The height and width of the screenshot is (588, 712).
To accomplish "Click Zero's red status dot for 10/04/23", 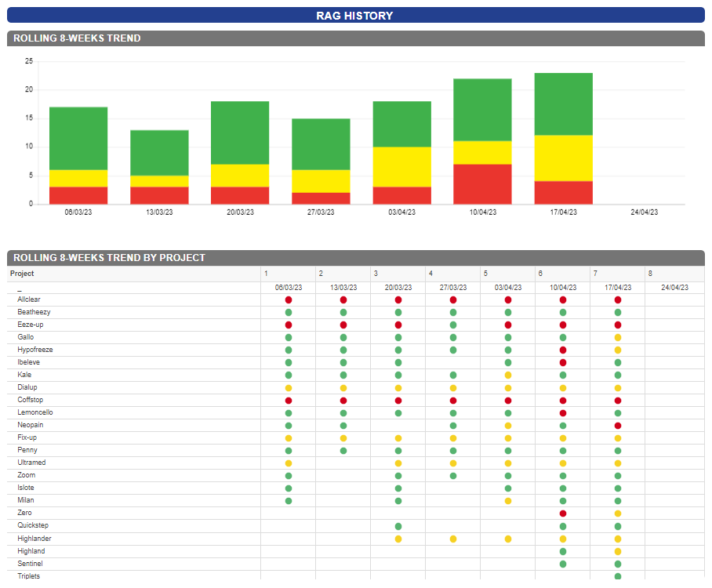I will pyautogui.click(x=563, y=514).
